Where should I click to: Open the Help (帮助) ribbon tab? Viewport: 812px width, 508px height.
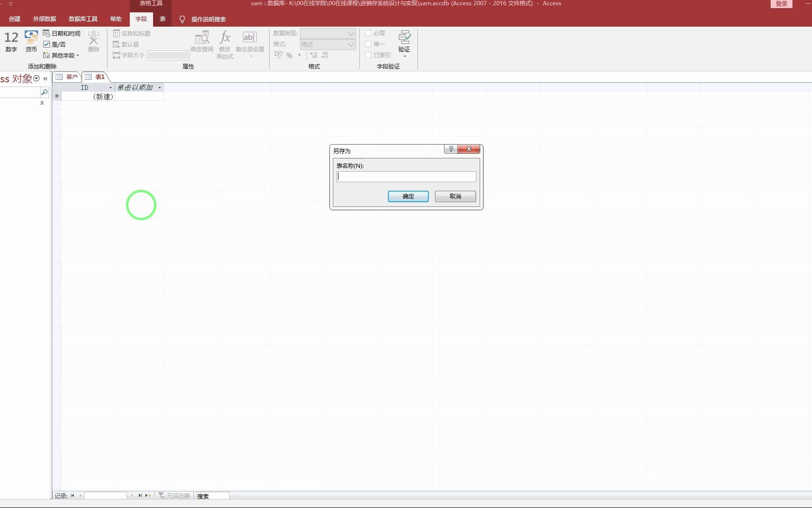pyautogui.click(x=116, y=19)
